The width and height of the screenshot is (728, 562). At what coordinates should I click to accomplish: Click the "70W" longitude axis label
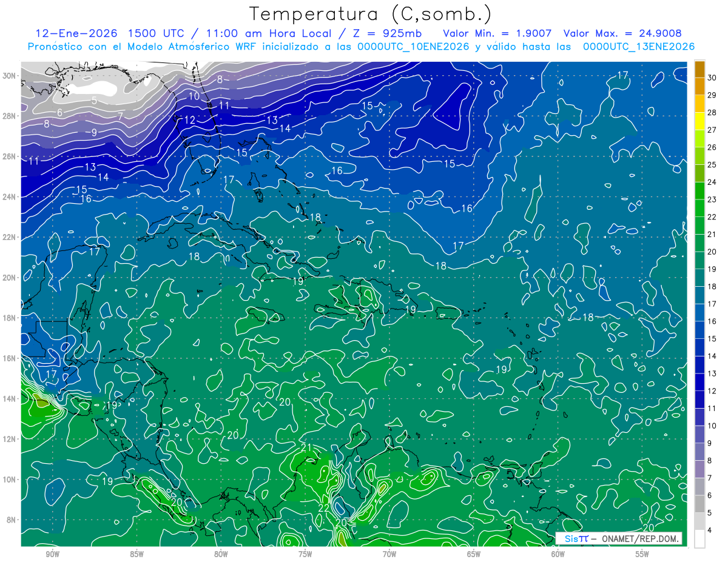389,554
